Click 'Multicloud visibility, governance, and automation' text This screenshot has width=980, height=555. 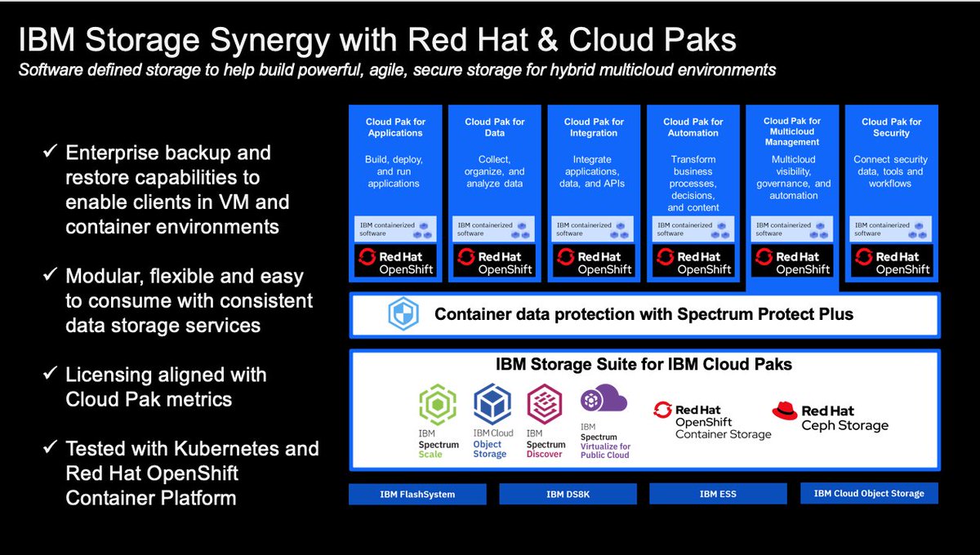point(793,178)
